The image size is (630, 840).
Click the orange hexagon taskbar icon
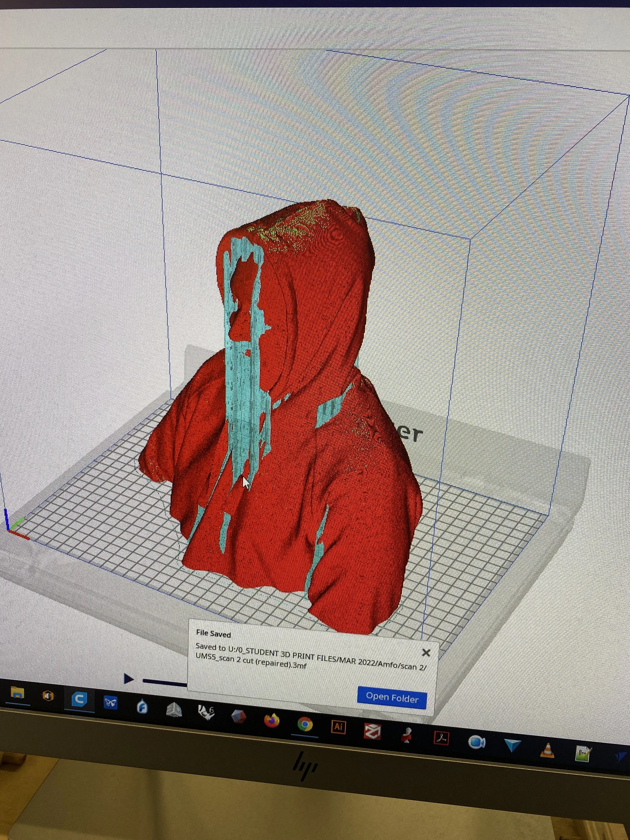coord(48,696)
